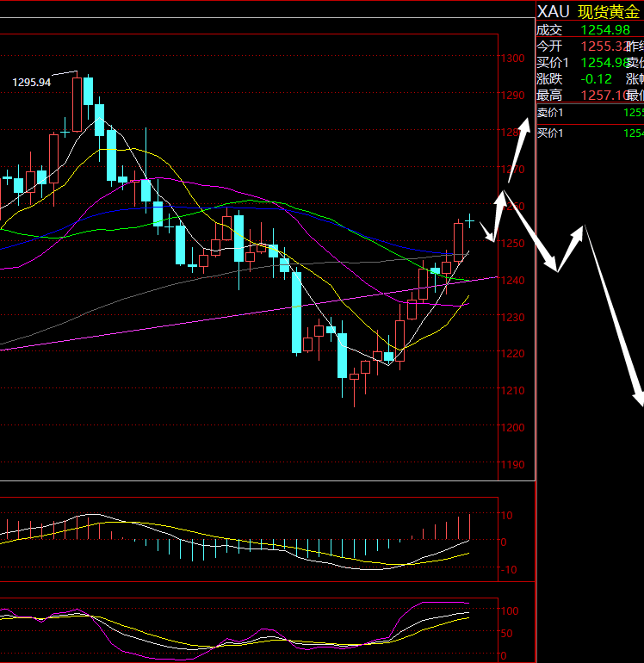Click the 卖价1 row in order book
Screen dimensions: 644x663
pyautogui.click(x=591, y=113)
